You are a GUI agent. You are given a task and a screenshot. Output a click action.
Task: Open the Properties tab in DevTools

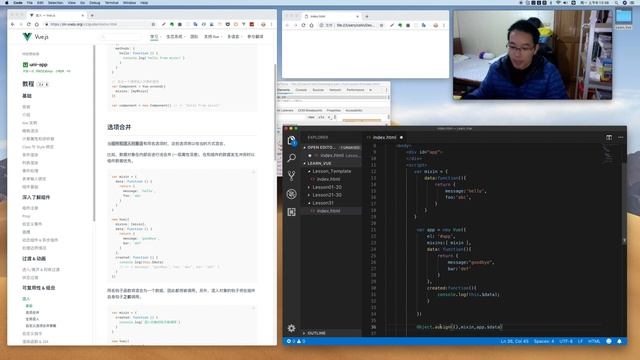pyautogui.click(x=333, y=111)
